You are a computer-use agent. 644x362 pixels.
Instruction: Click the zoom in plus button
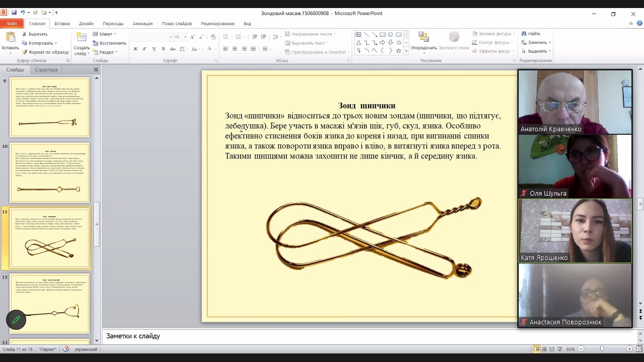[629, 349]
